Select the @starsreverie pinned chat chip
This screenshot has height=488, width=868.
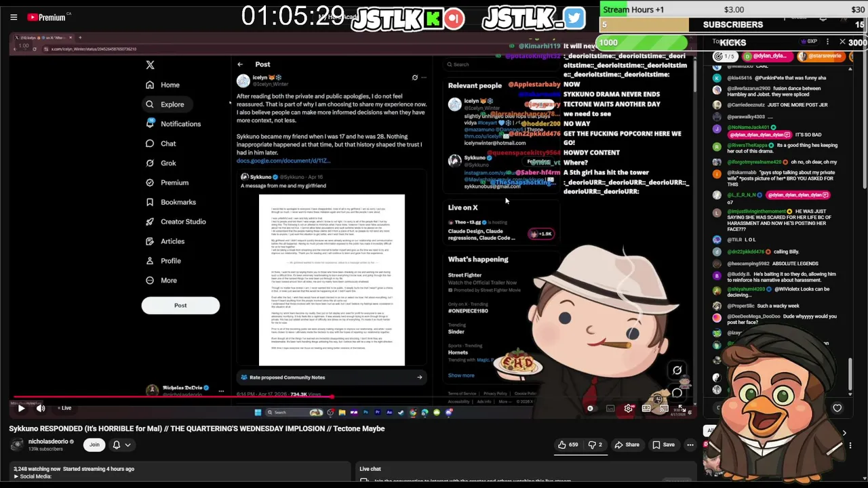[x=822, y=56]
